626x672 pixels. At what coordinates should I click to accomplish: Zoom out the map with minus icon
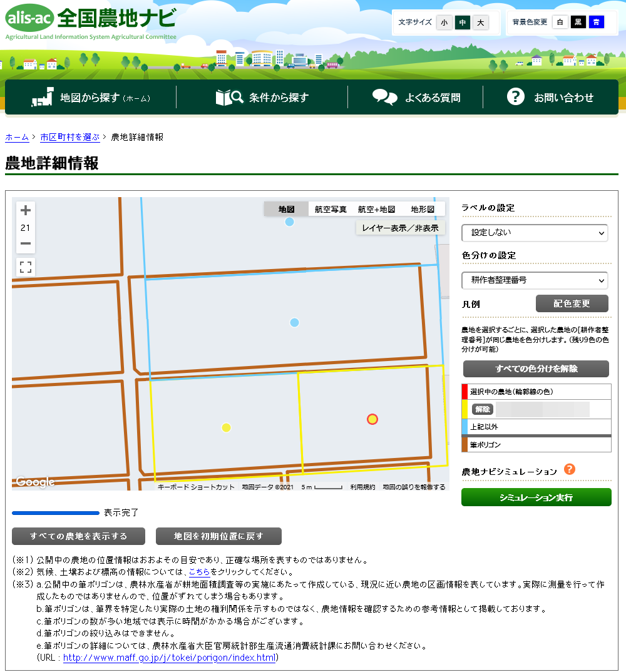tap(26, 244)
